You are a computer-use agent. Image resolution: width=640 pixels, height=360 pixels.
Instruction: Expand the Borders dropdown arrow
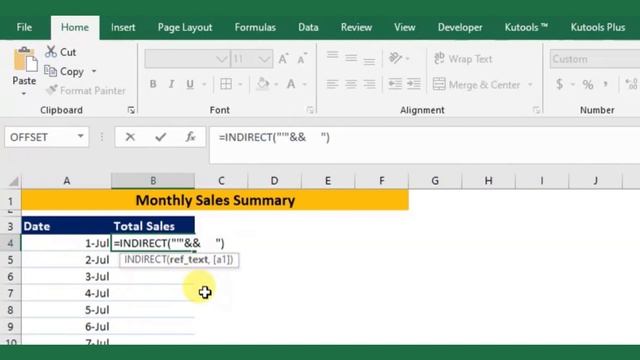point(240,84)
